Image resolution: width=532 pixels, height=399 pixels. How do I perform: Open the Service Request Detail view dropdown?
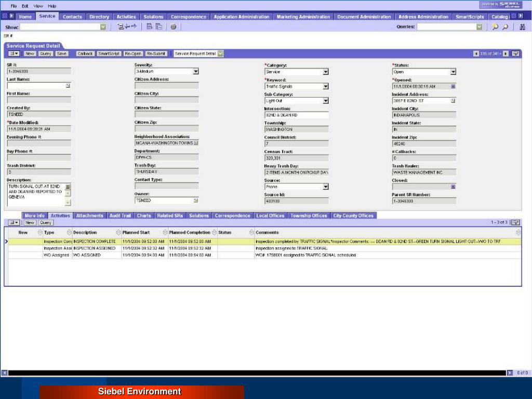[x=220, y=54]
